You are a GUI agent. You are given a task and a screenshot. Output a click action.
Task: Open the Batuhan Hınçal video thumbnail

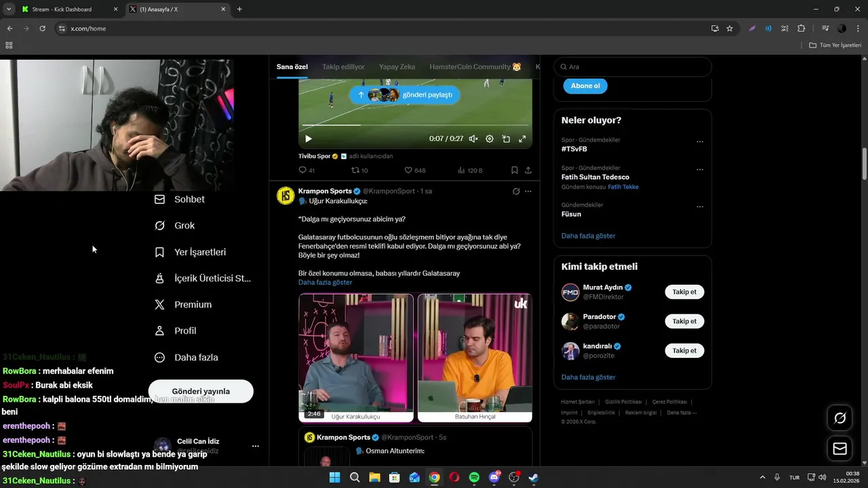tap(475, 357)
